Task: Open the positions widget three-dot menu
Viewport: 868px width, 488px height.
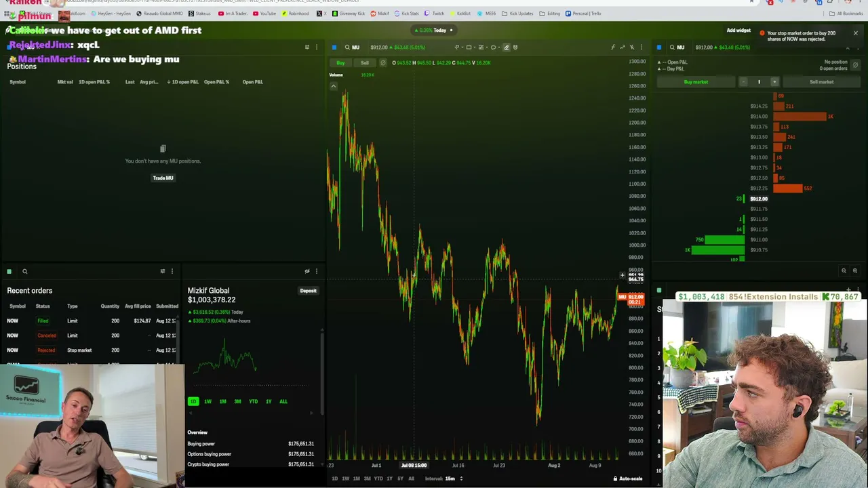Action: (316, 47)
